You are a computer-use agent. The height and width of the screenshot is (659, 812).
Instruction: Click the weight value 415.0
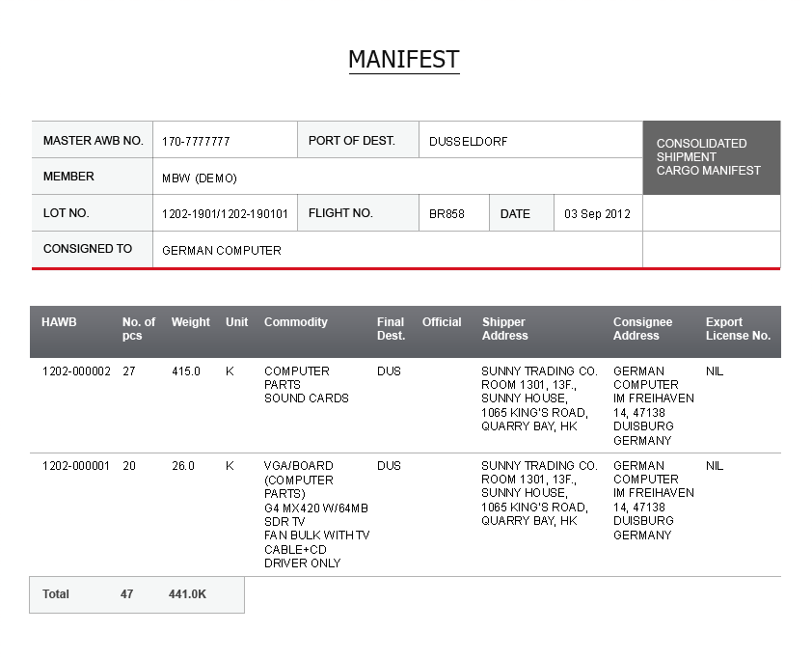point(186,371)
